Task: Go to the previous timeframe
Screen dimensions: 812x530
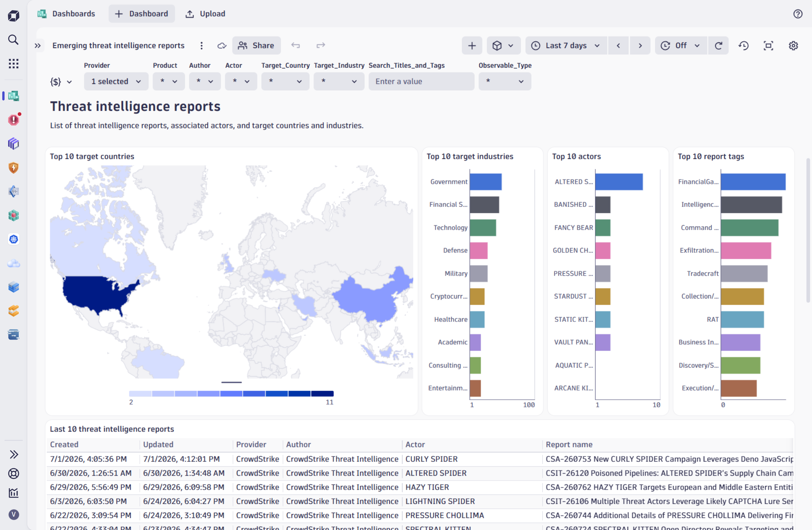Action: 618,45
